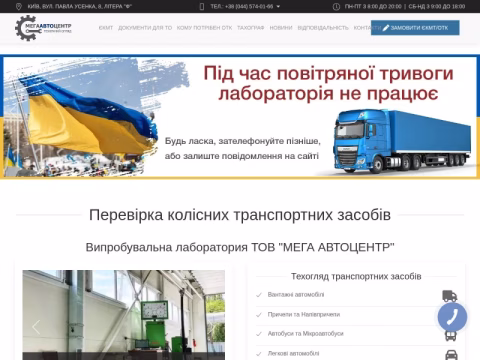Image resolution: width=480 pixels, height=360 pixels.
Task: Click the checkmark beside Легкові автомобілі
Action: [x=259, y=354]
